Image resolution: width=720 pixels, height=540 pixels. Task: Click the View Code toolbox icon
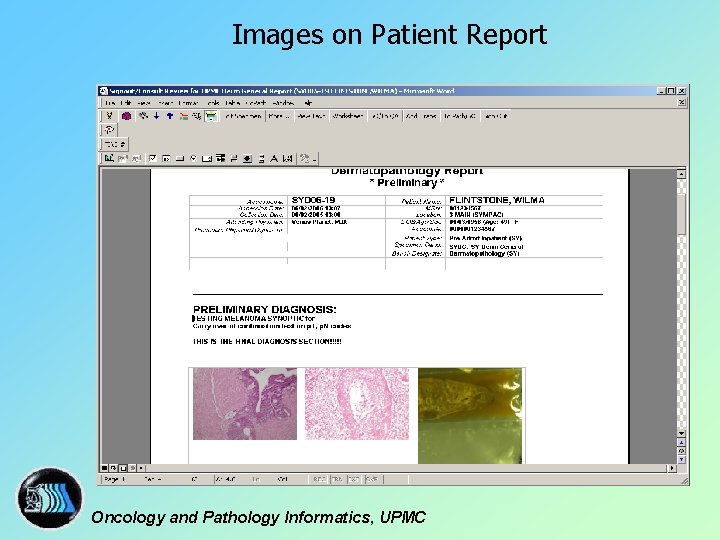(136, 158)
